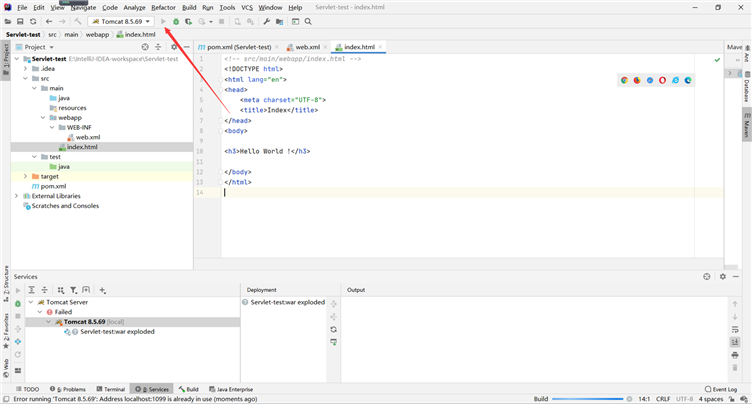
Task: Collapse the WEB-INF folder
Action: point(52,127)
